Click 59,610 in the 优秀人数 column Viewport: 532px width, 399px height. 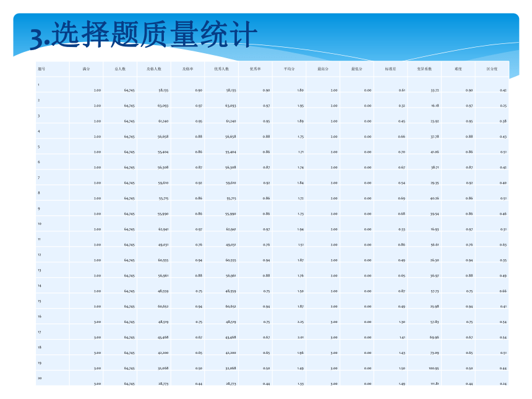tap(231, 183)
